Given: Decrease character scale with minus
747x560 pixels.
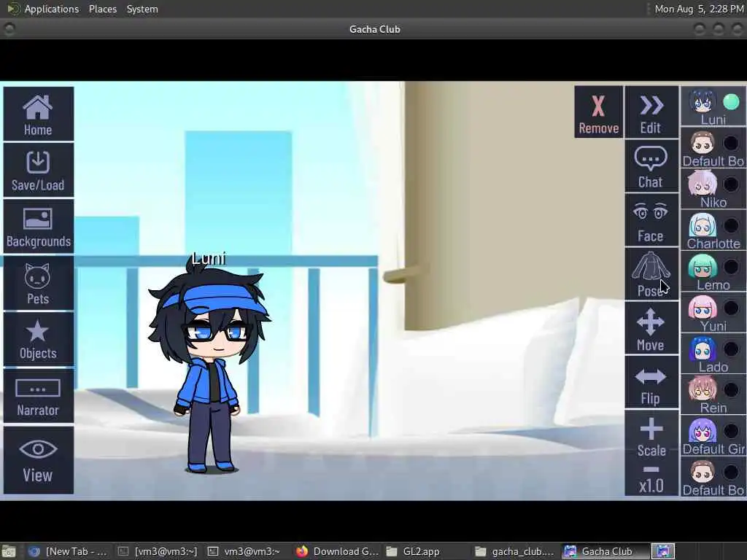Looking at the screenshot, I should [x=651, y=470].
